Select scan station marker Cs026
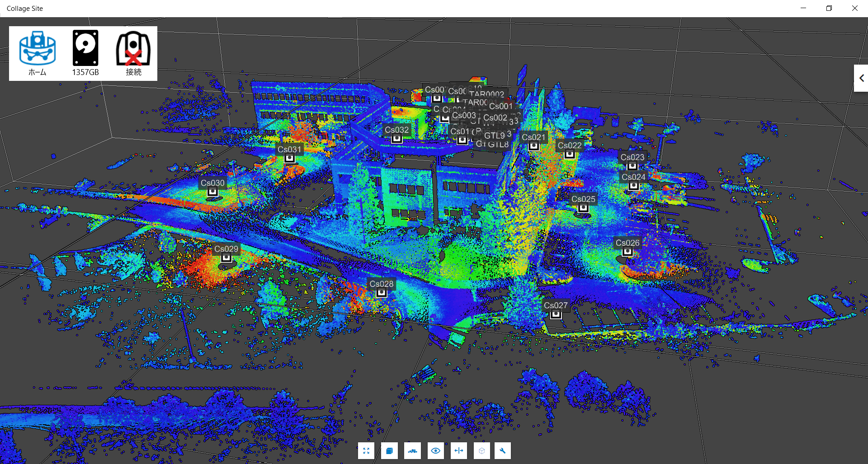The height and width of the screenshot is (464, 868). (x=627, y=252)
